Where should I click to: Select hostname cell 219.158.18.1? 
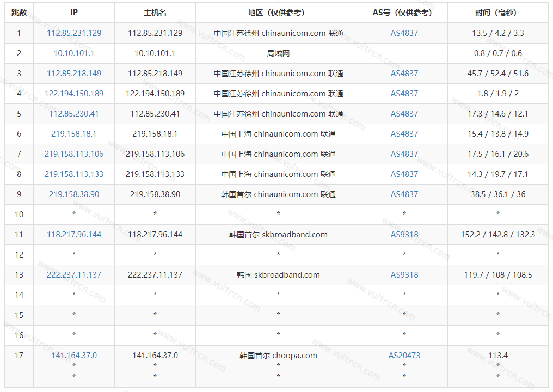[x=155, y=134]
